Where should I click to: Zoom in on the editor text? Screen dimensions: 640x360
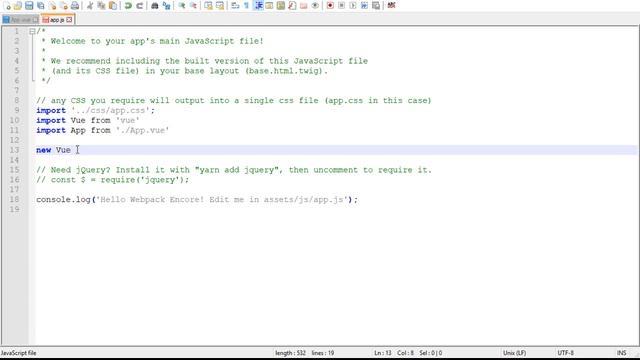click(182, 5)
